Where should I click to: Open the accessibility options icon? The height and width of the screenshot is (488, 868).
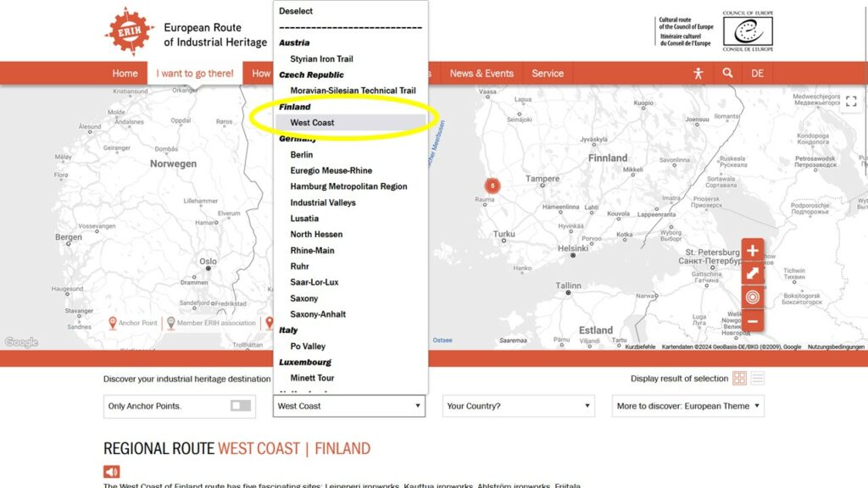click(698, 73)
